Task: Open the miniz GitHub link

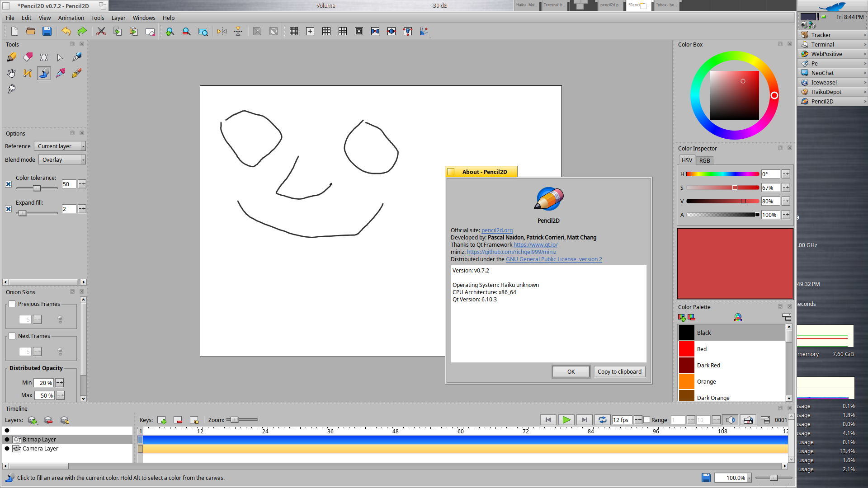Action: 512,252
